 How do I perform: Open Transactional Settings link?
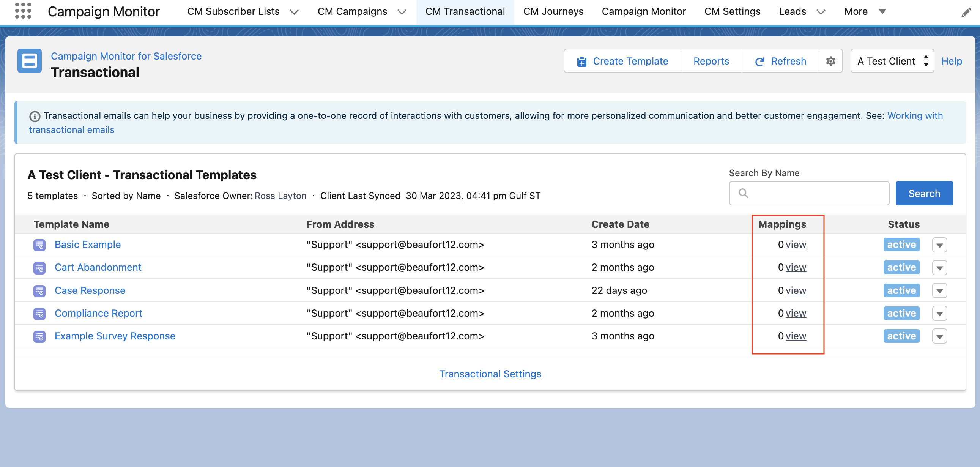pyautogui.click(x=490, y=374)
